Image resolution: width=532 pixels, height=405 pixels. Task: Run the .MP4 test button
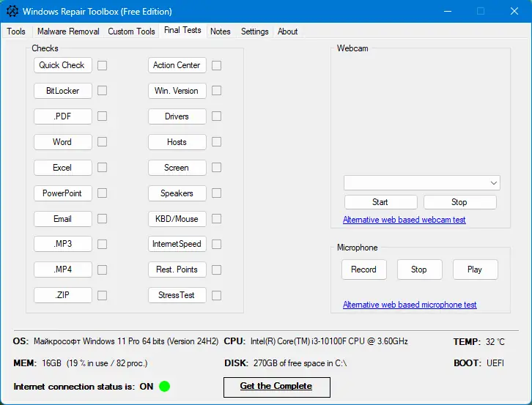pyautogui.click(x=63, y=270)
